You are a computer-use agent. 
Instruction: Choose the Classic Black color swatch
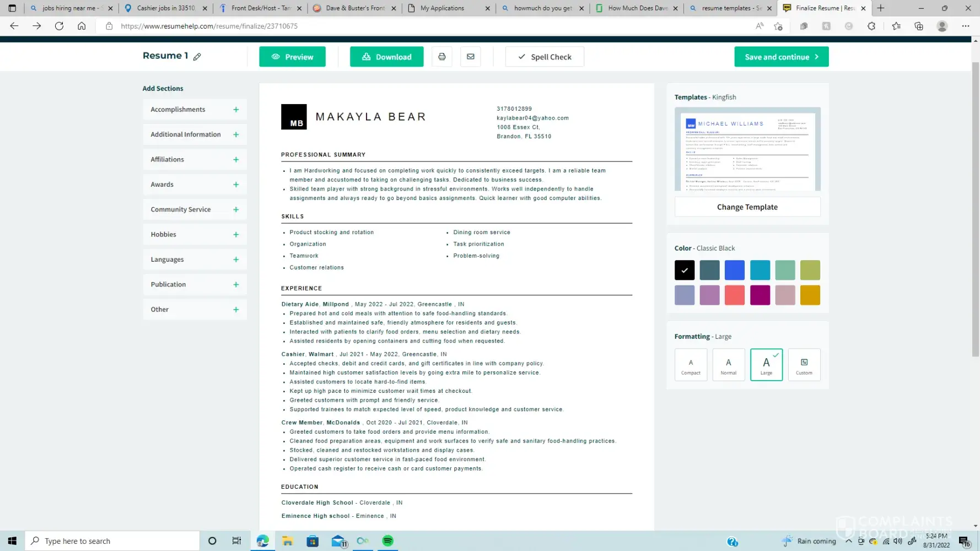685,270
